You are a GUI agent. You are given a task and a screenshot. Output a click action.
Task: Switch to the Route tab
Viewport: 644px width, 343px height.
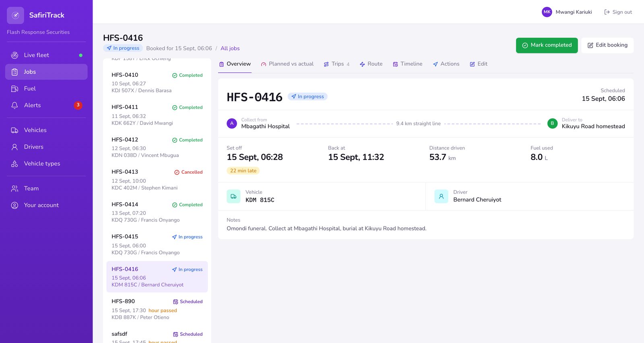371,64
